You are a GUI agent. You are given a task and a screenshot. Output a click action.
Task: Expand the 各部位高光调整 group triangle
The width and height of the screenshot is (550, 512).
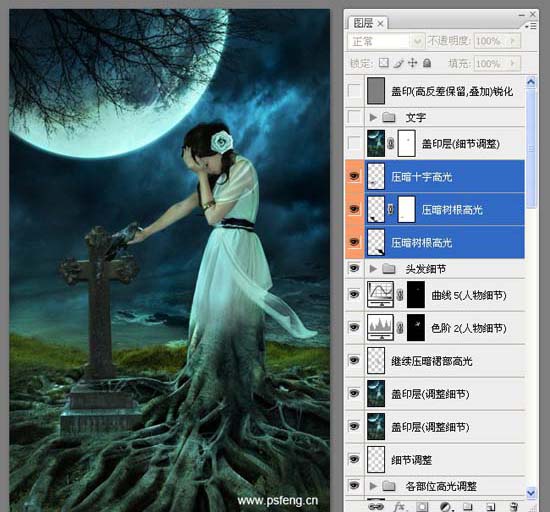[373, 486]
